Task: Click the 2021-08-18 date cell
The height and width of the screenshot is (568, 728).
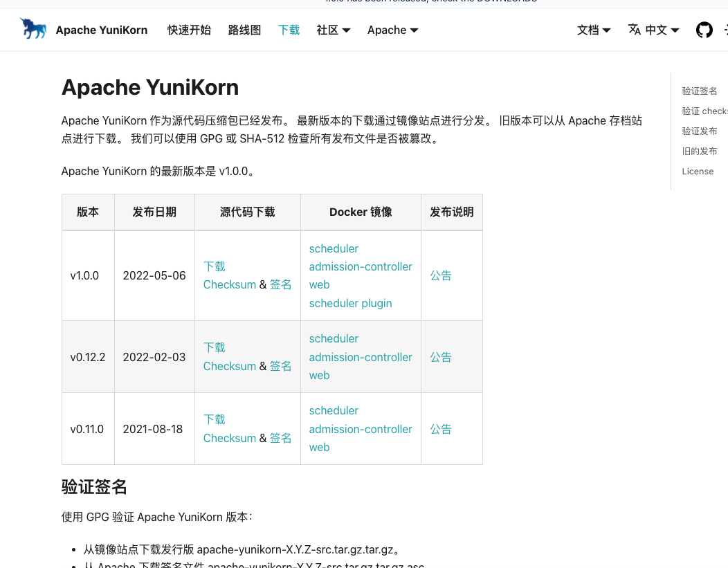Action: [x=154, y=429]
